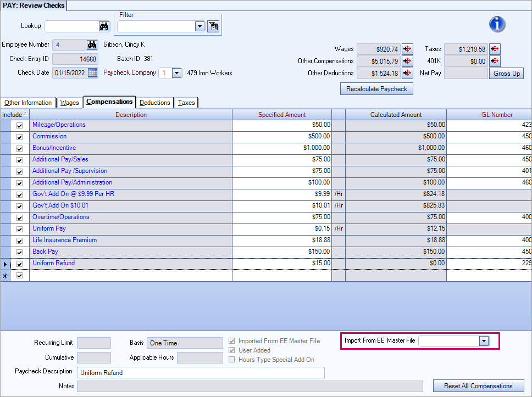Click the new row asterisk indicator
This screenshot has height=397, width=532.
point(5,276)
